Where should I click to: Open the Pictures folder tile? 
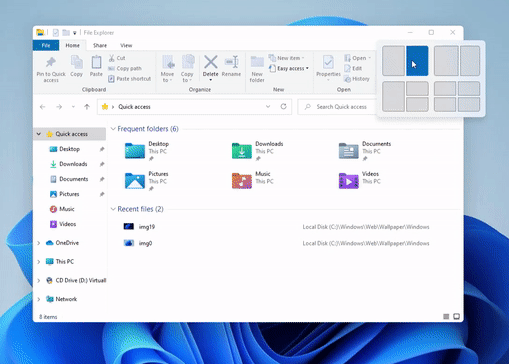(147, 181)
